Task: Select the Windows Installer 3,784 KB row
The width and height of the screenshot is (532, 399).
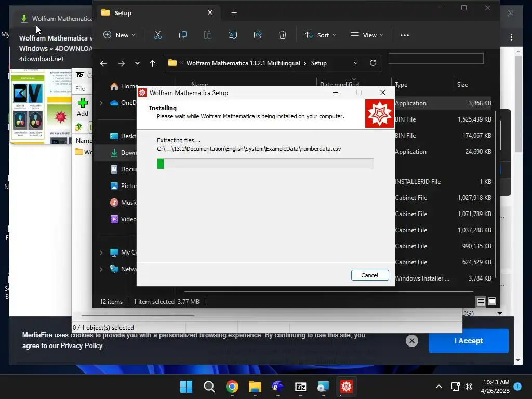Action: point(443,278)
